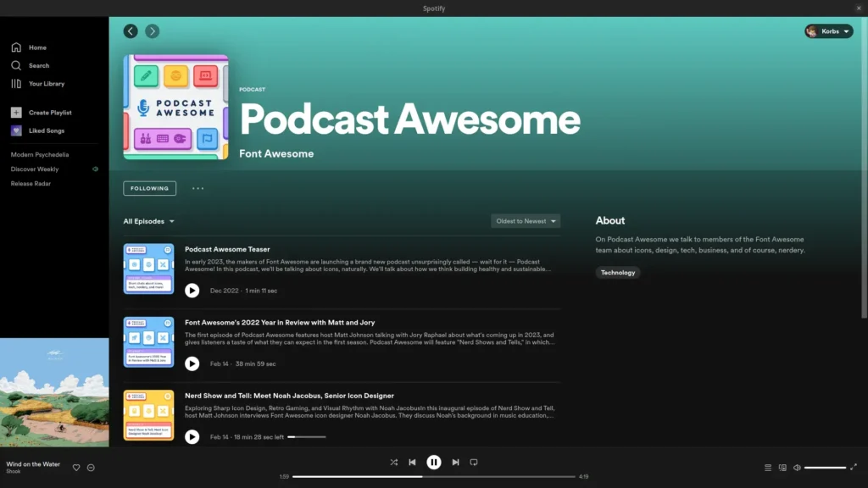Enter fullscreen playback mode
Screen dimensions: 868x488
click(854, 467)
